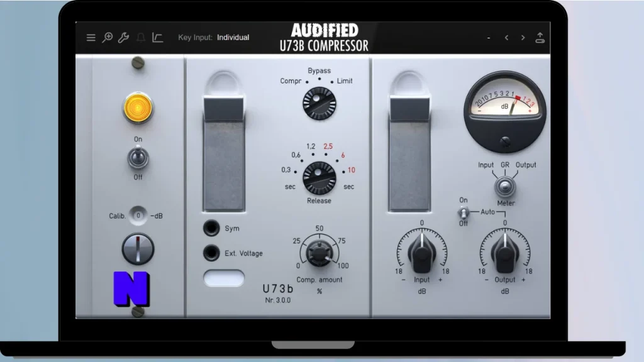Set release to 2,5 sec
The image size is (644, 362).
(328, 146)
